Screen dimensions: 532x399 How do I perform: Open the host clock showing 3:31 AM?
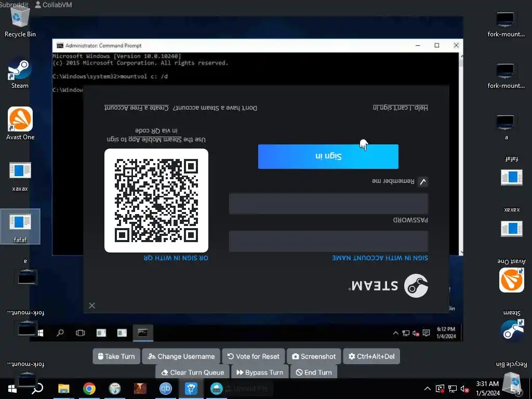tap(487, 389)
